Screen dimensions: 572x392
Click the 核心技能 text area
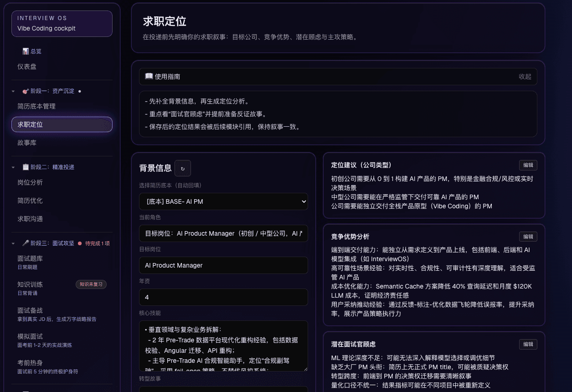click(223, 346)
